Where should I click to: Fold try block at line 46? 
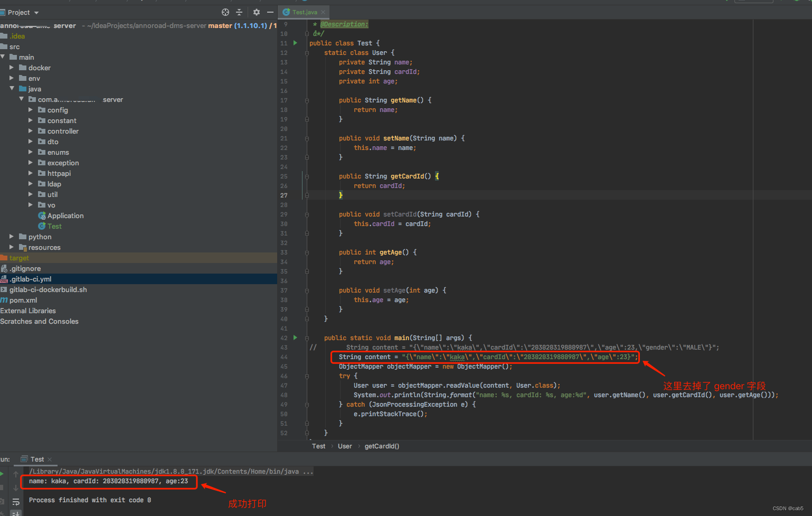coord(307,376)
